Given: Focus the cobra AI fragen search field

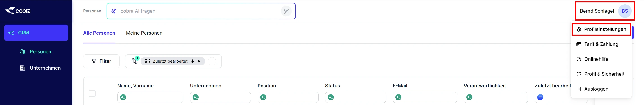Looking at the screenshot, I should [195, 11].
